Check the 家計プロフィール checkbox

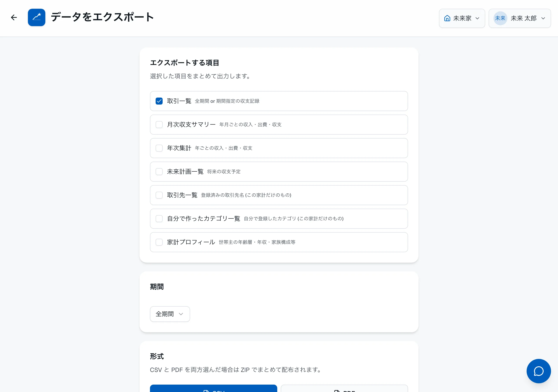[159, 242]
